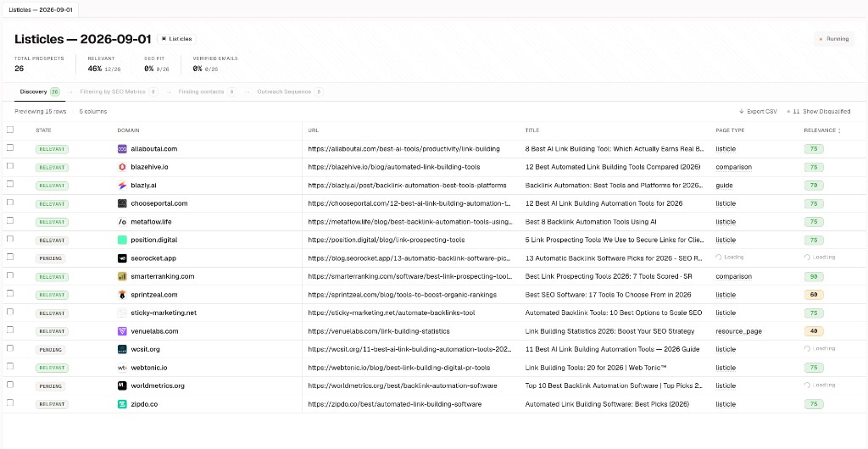Click Show Disqualified button
The image size is (868, 449).
point(818,111)
